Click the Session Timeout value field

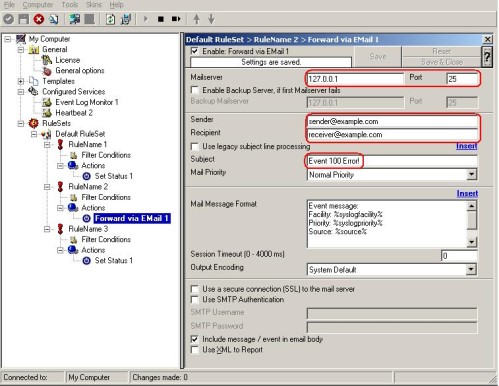459,256
